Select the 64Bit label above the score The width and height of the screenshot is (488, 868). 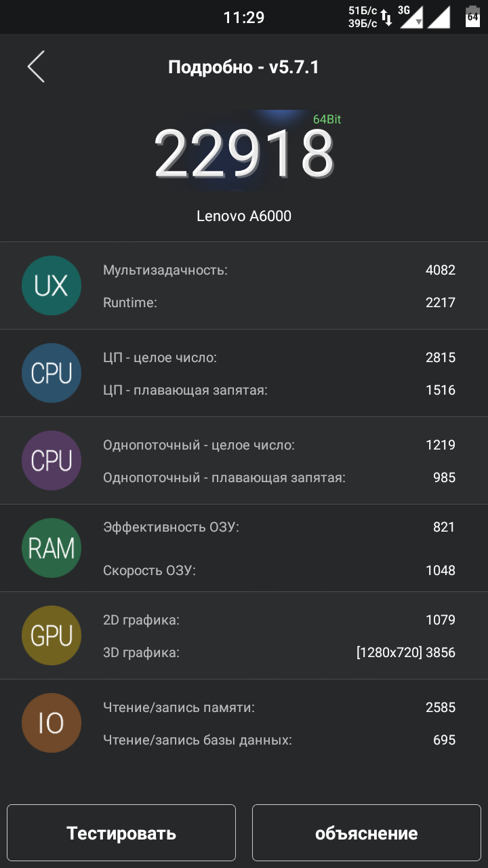(x=327, y=119)
